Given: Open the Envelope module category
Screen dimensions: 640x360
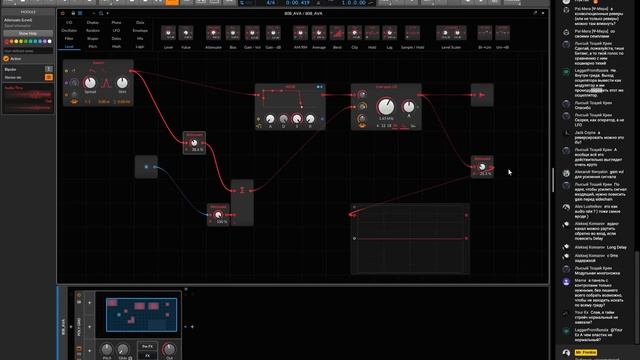Looking at the screenshot, I should [x=140, y=31].
